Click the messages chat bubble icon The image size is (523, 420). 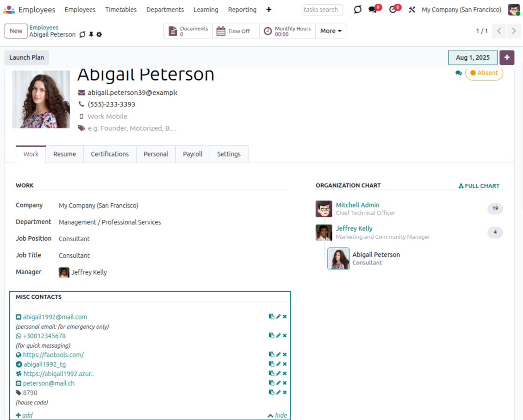tap(373, 10)
